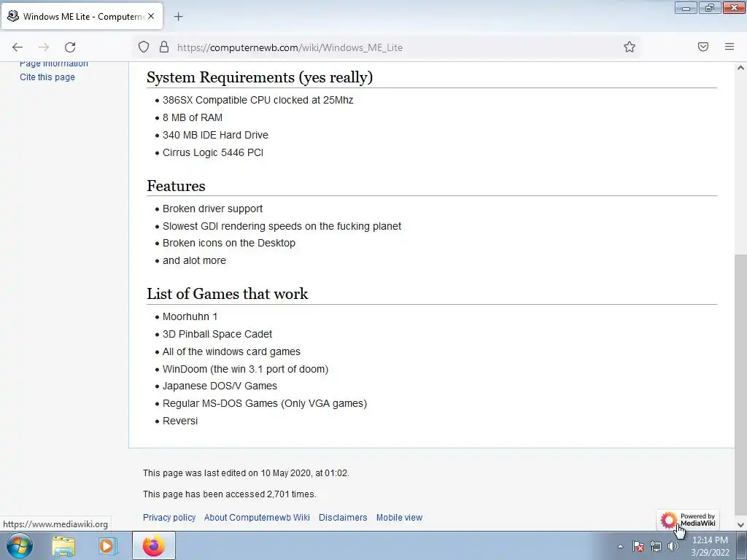Open About Computernewb Wiki link
747x560 pixels.
click(257, 518)
